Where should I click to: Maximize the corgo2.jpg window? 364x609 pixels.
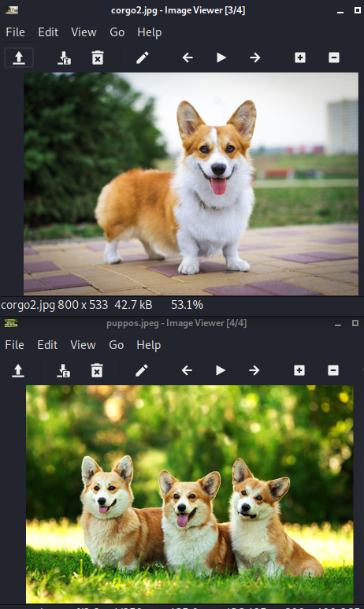coord(358,10)
